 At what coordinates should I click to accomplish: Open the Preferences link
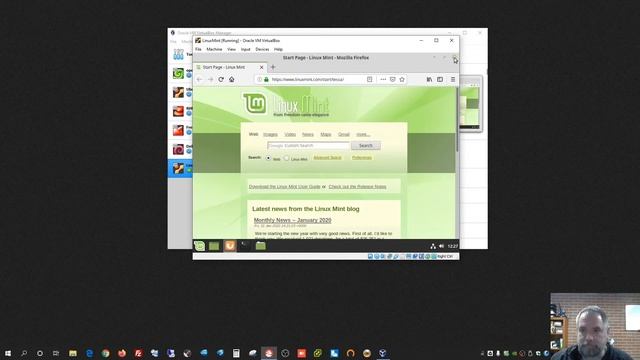[362, 158]
